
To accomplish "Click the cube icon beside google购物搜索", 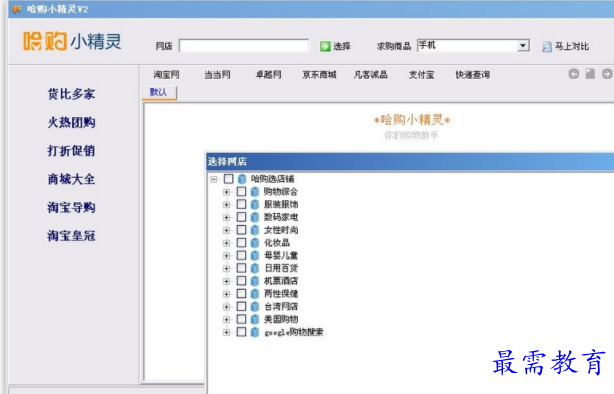I will tap(255, 332).
